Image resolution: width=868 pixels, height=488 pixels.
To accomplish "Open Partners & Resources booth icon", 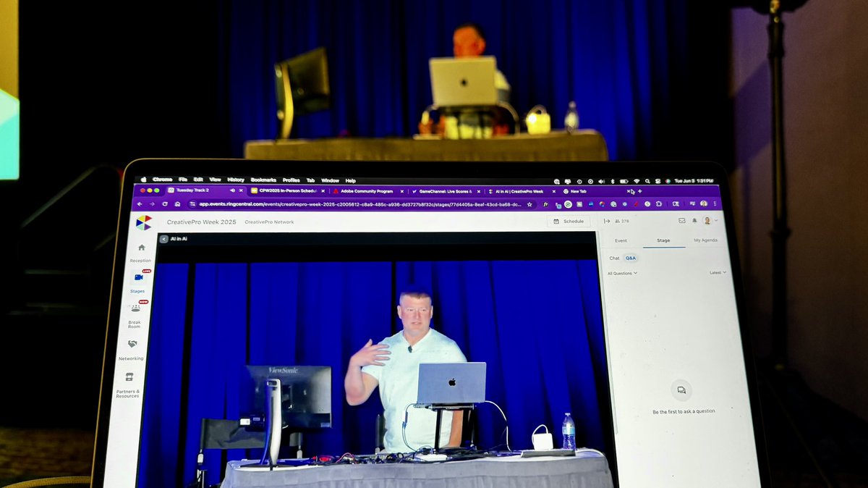I will [x=129, y=377].
